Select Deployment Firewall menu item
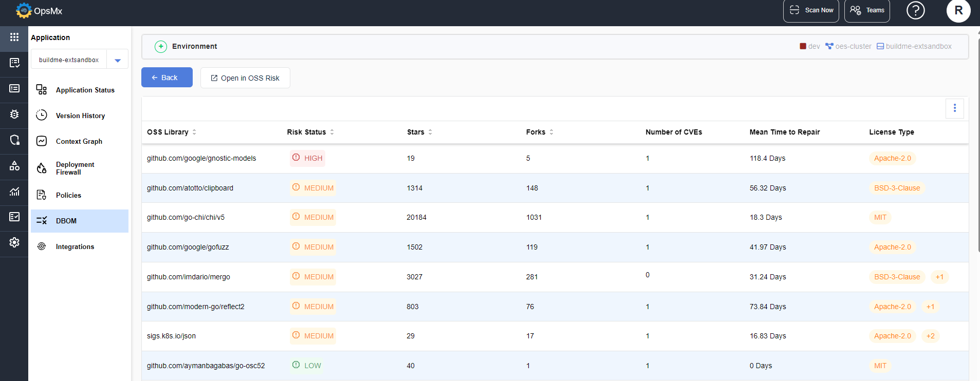Image resolution: width=980 pixels, height=381 pixels. (x=75, y=168)
